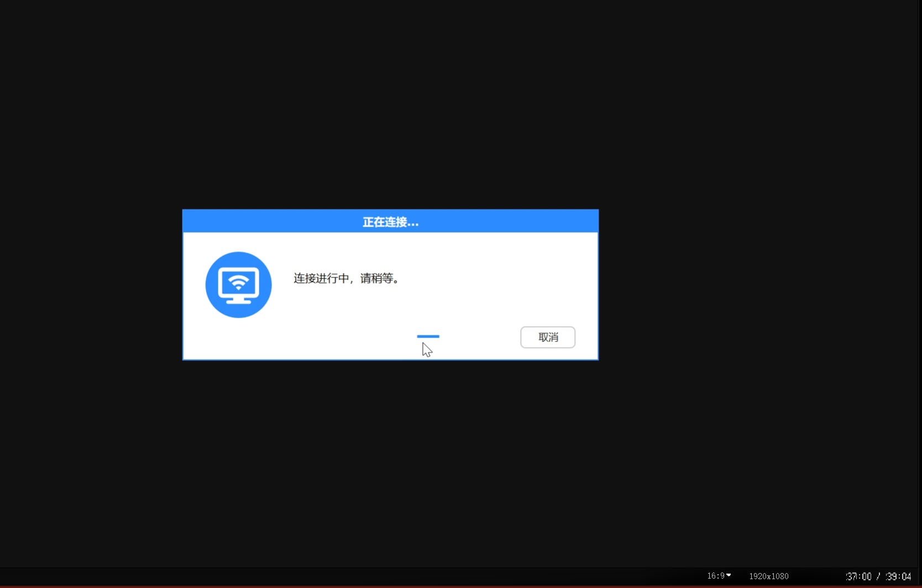922x588 pixels.
Task: Click the 正在连接... dialog title
Action: click(390, 222)
